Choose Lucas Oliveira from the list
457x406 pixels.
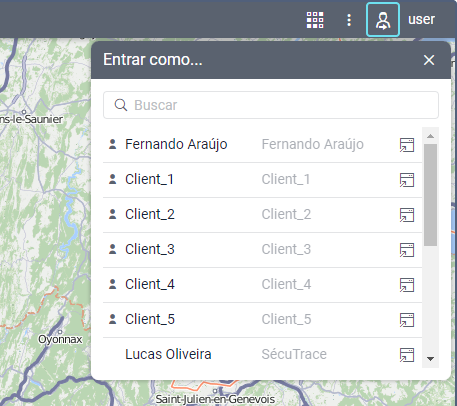[262, 355]
